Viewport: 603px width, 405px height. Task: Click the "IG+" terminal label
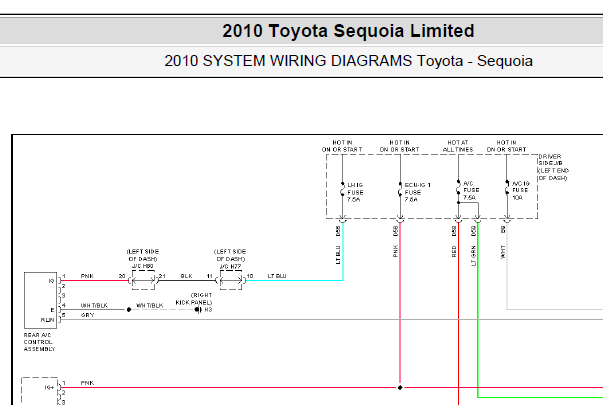coord(49,388)
